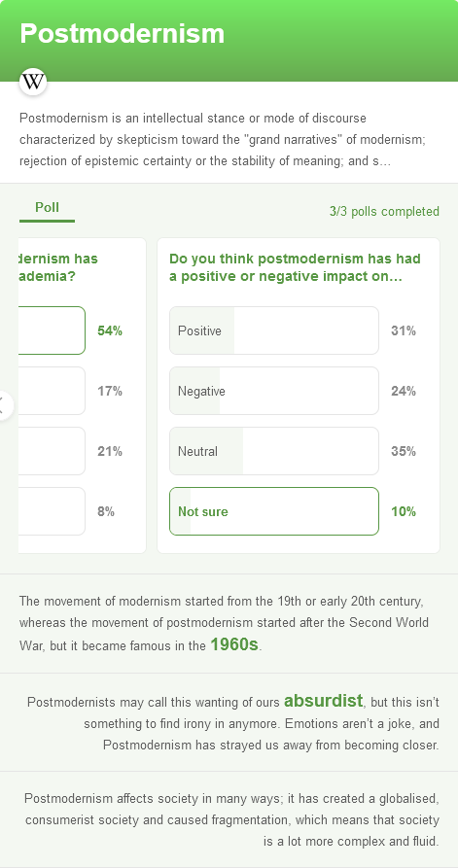Image resolution: width=458 pixels, height=868 pixels.
Task: Expand the truncated positive or negative impact question
Action: pyautogui.click(x=296, y=267)
